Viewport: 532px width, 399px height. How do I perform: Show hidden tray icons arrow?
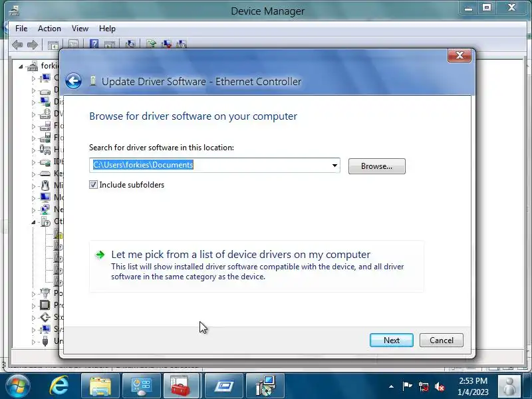[x=391, y=386]
